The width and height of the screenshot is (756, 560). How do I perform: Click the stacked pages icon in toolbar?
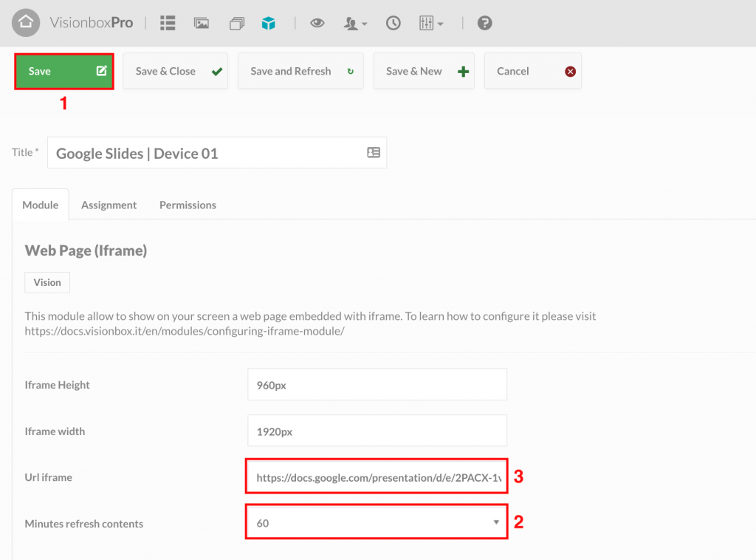coord(237,23)
